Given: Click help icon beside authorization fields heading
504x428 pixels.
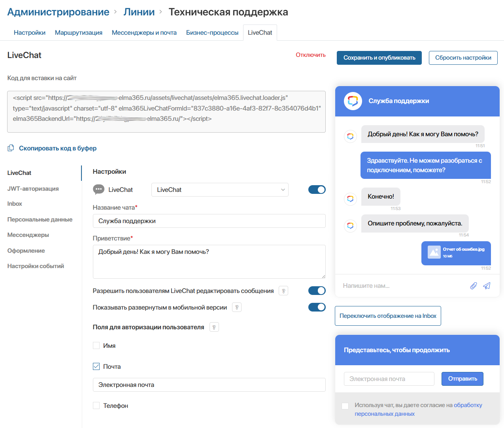Looking at the screenshot, I should (214, 327).
